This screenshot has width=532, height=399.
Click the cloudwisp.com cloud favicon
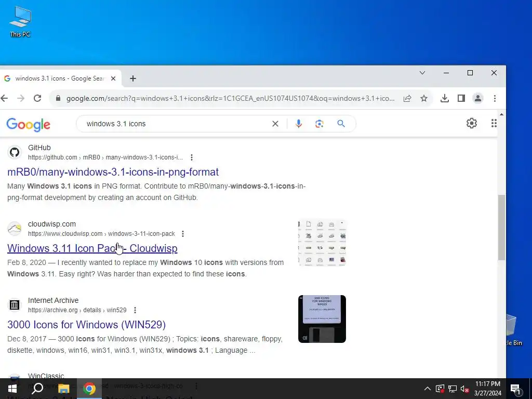[14, 229]
